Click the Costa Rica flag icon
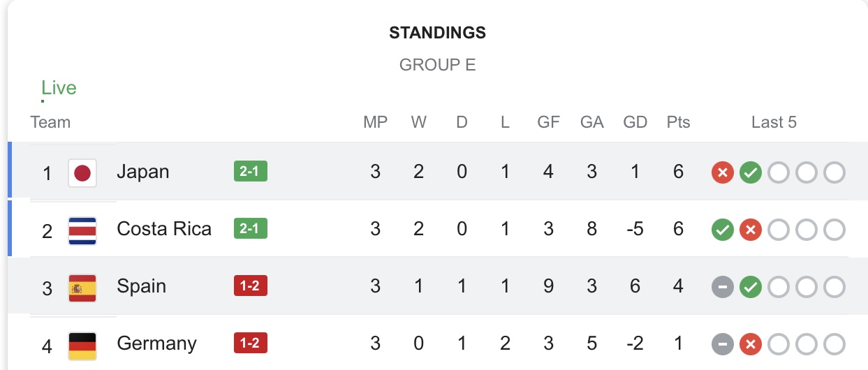 point(82,230)
